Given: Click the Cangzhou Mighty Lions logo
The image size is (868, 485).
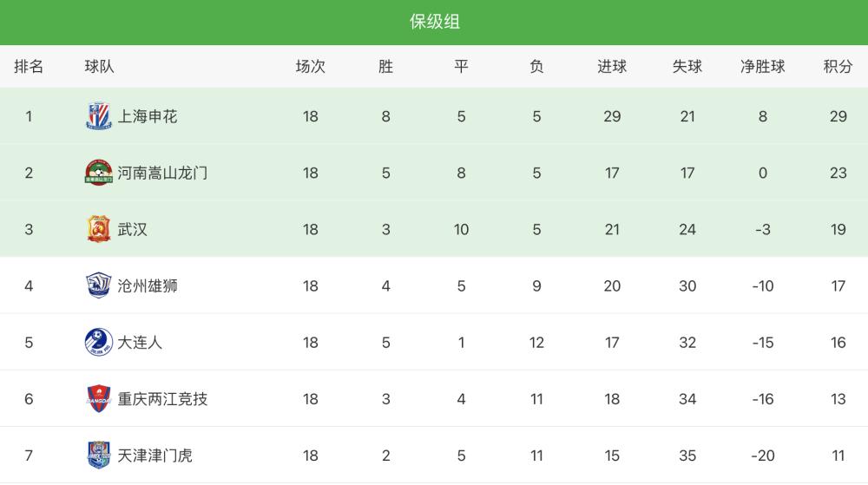Looking at the screenshot, I should (99, 285).
